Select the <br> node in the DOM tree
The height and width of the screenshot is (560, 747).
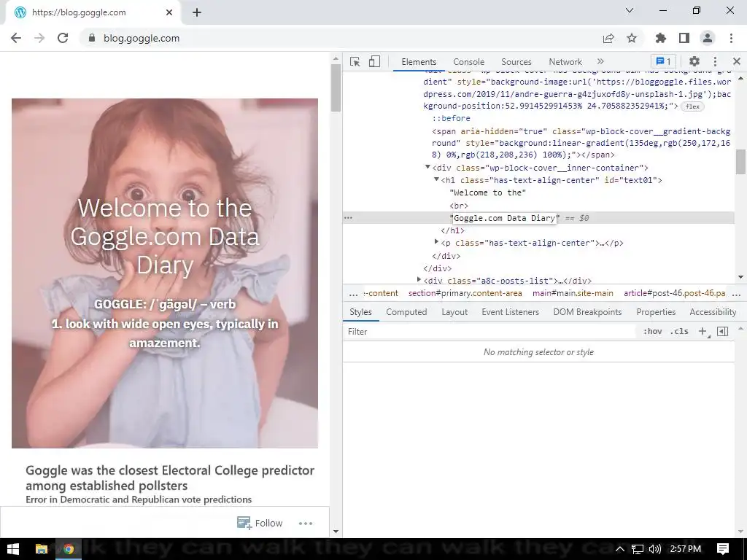tap(459, 206)
